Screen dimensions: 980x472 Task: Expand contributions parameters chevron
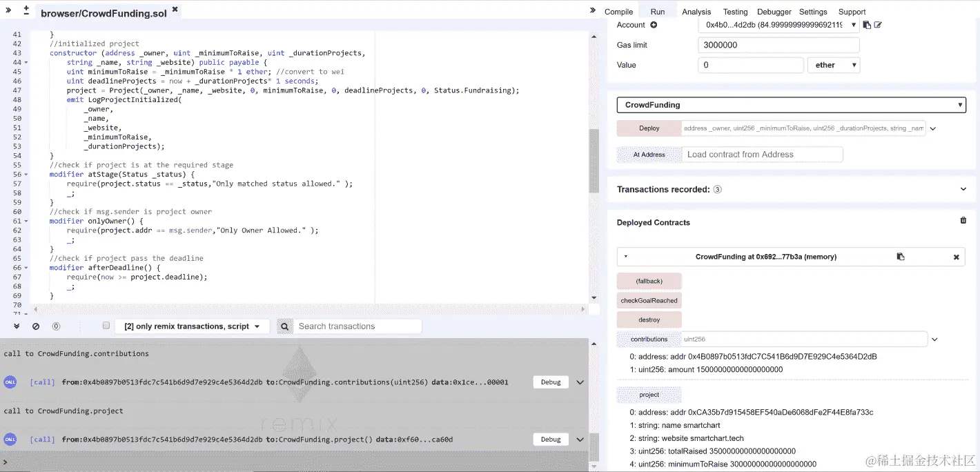point(934,340)
